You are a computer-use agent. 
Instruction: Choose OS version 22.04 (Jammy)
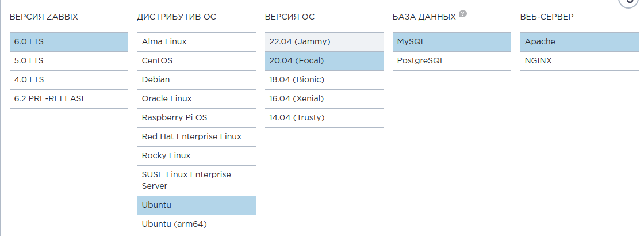324,42
